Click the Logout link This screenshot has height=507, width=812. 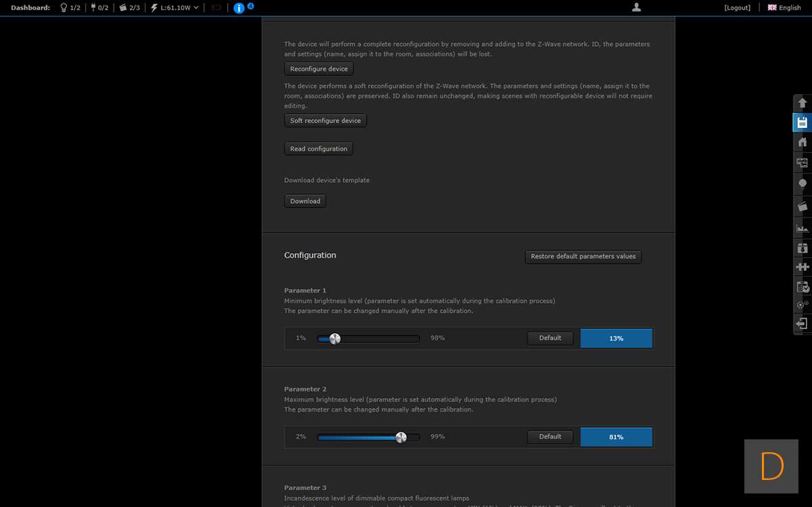point(737,7)
